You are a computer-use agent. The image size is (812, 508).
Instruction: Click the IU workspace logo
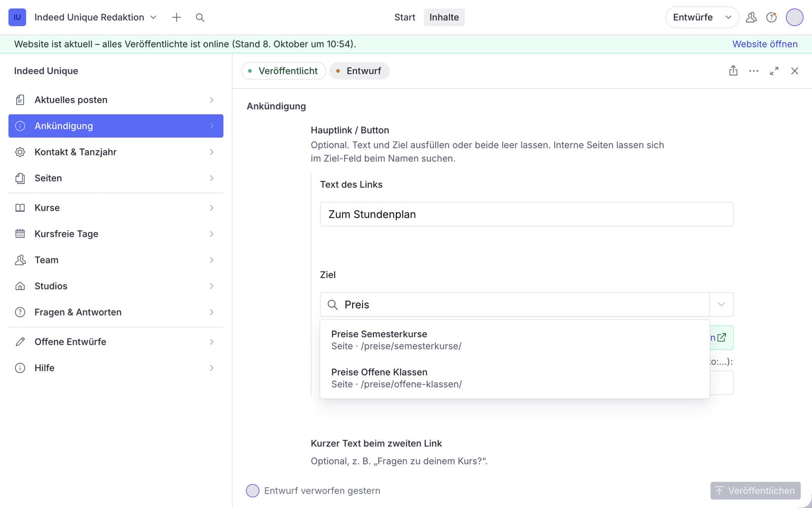[17, 17]
